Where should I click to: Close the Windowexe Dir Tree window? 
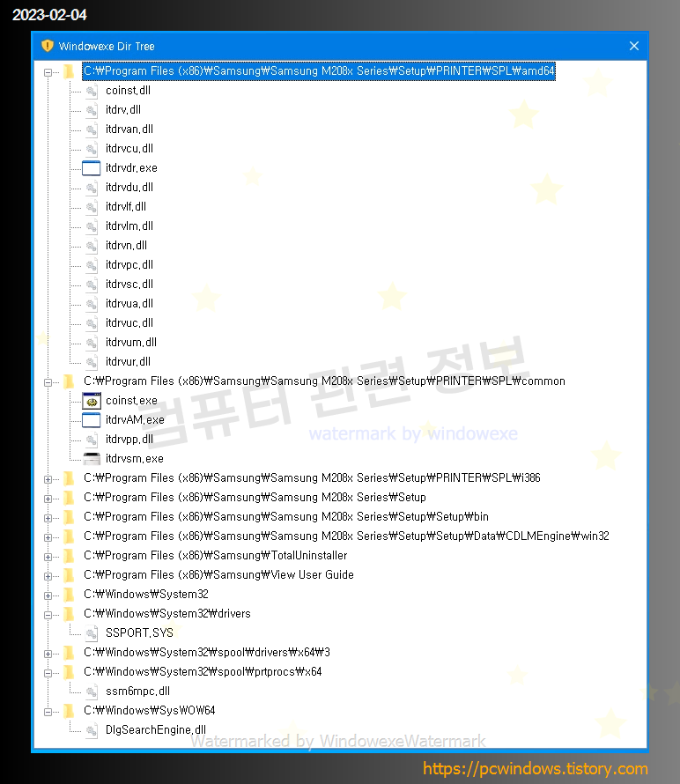634,46
